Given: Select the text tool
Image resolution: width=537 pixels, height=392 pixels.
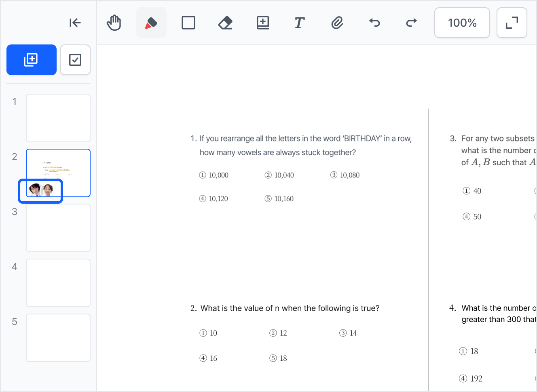Looking at the screenshot, I should point(299,23).
